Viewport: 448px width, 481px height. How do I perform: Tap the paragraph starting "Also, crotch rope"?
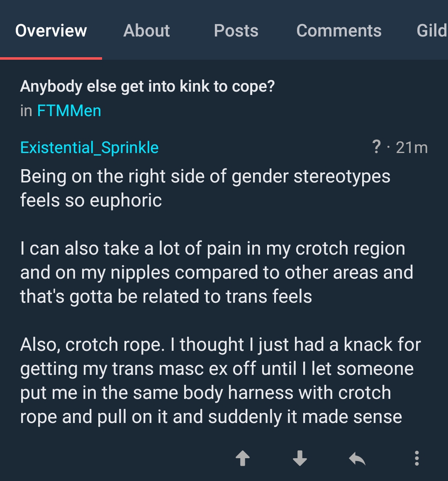220,381
